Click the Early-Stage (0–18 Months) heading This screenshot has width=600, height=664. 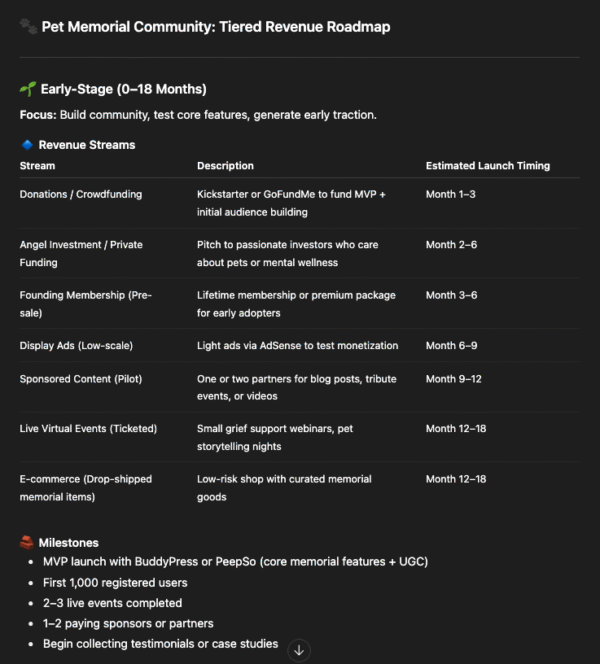123,89
